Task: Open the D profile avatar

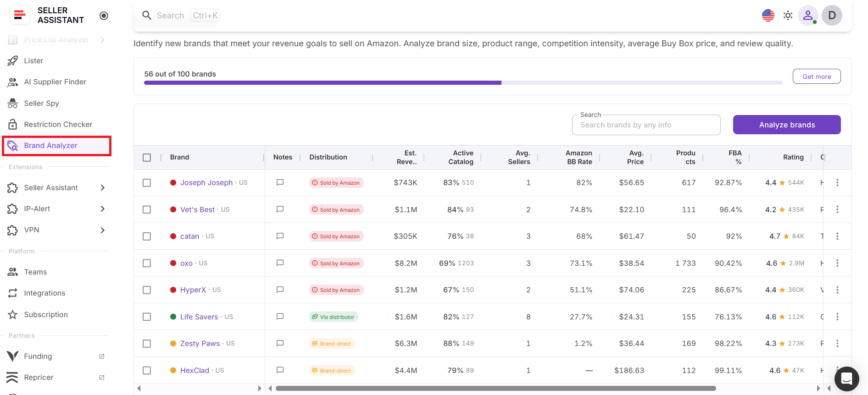Action: point(832,15)
